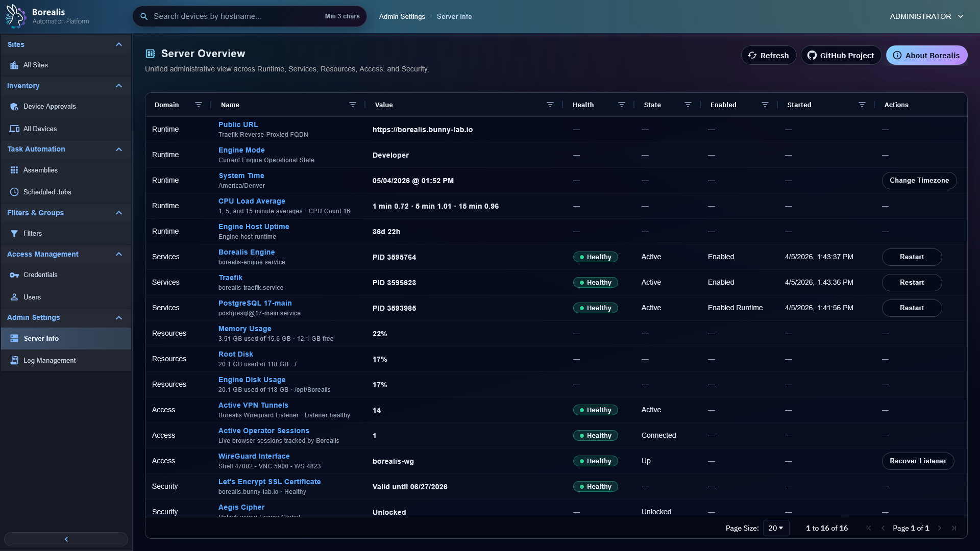Click the Active VPN Tunnels name link
The height and width of the screenshot is (551, 980).
253,405
